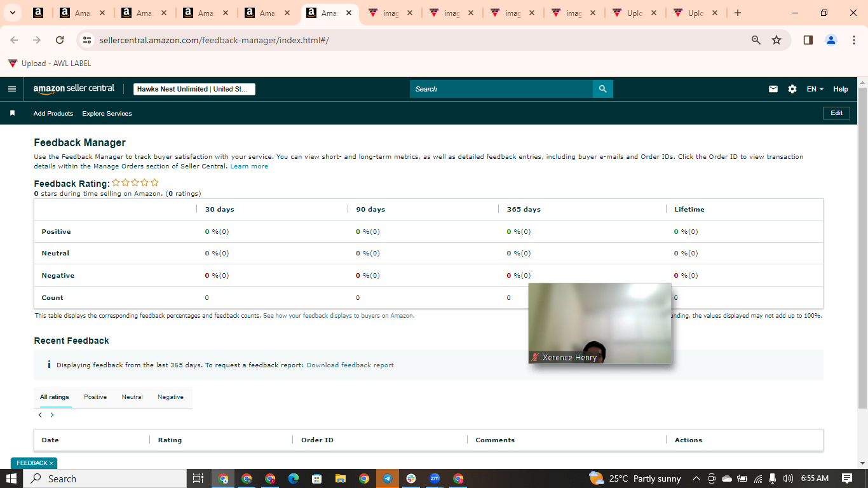Screen dimensions: 868x488
Task: Click the zoom magnifier in the address bar
Action: [756, 40]
